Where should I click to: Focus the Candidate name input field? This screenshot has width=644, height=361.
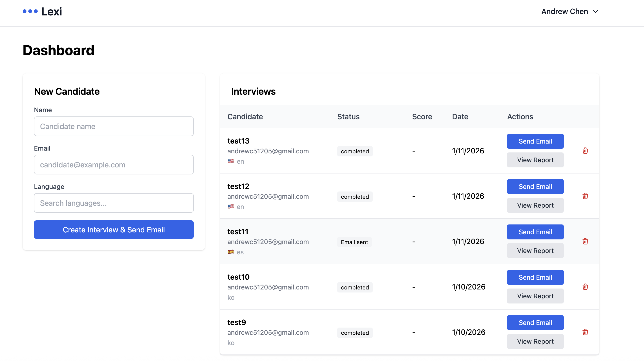tap(114, 126)
